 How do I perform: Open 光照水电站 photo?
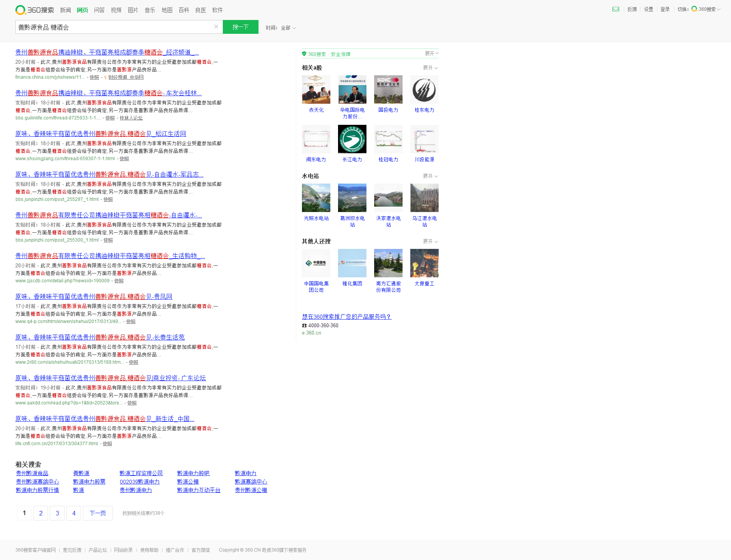pos(316,198)
